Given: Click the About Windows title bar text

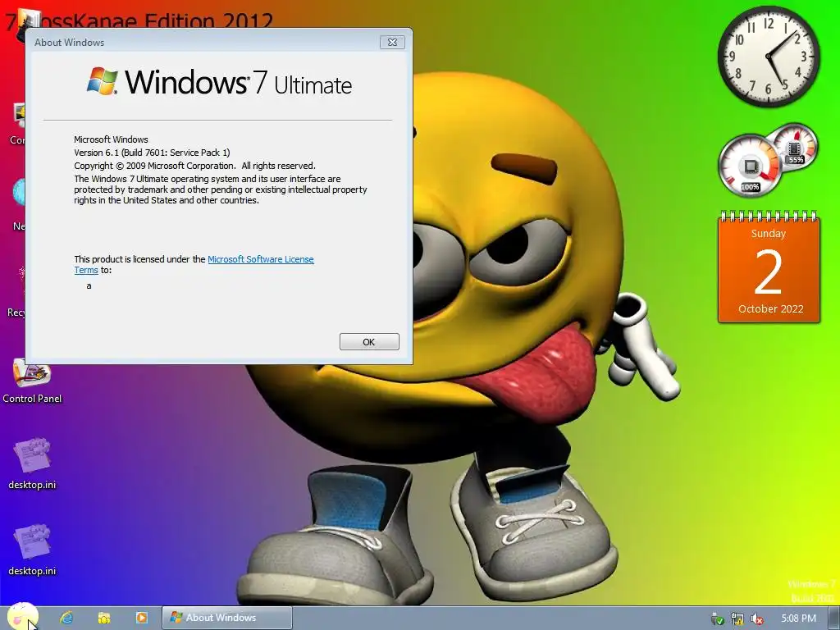Looking at the screenshot, I should [69, 43].
